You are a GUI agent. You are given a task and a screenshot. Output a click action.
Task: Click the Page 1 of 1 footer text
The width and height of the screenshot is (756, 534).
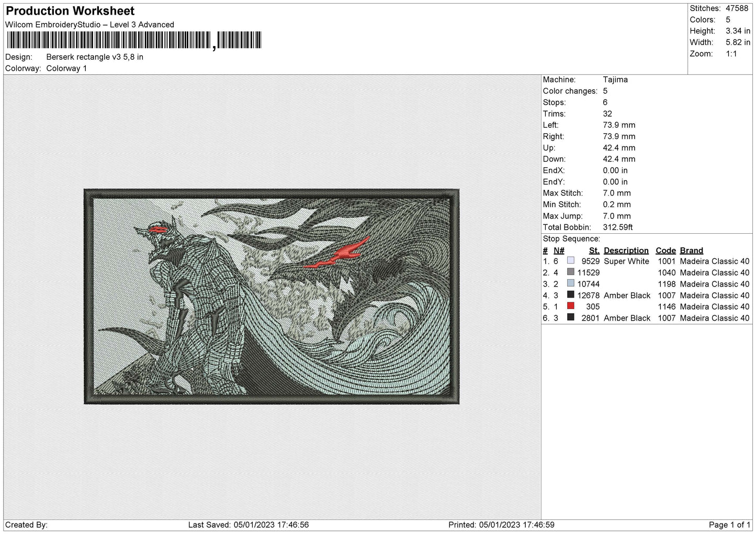pos(729,525)
